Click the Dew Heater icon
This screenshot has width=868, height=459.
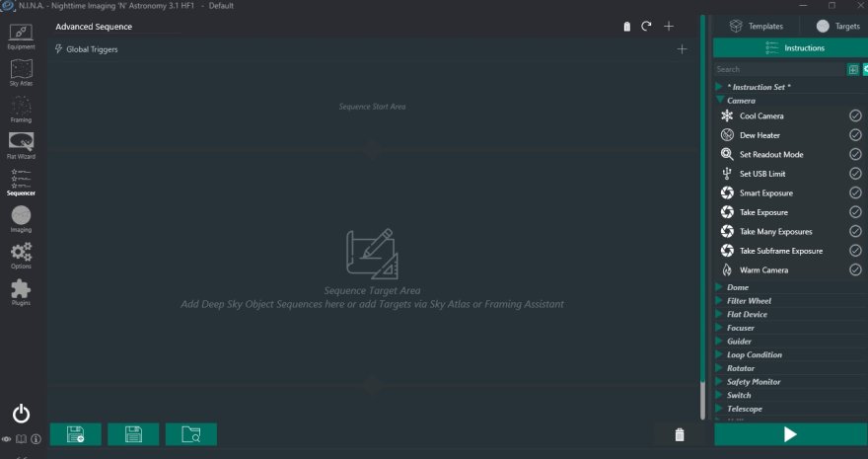(727, 135)
